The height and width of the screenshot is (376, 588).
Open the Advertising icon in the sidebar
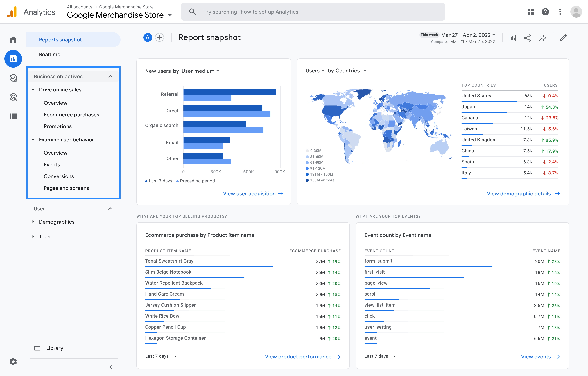[x=13, y=97]
